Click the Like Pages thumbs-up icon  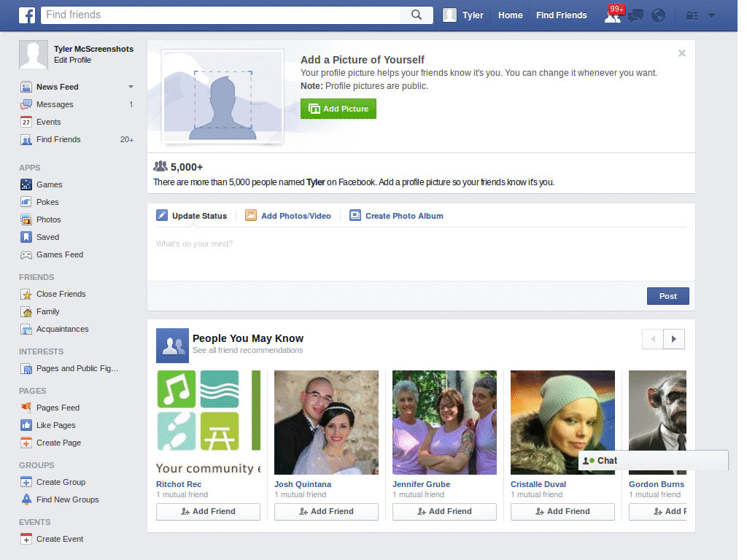point(26,425)
